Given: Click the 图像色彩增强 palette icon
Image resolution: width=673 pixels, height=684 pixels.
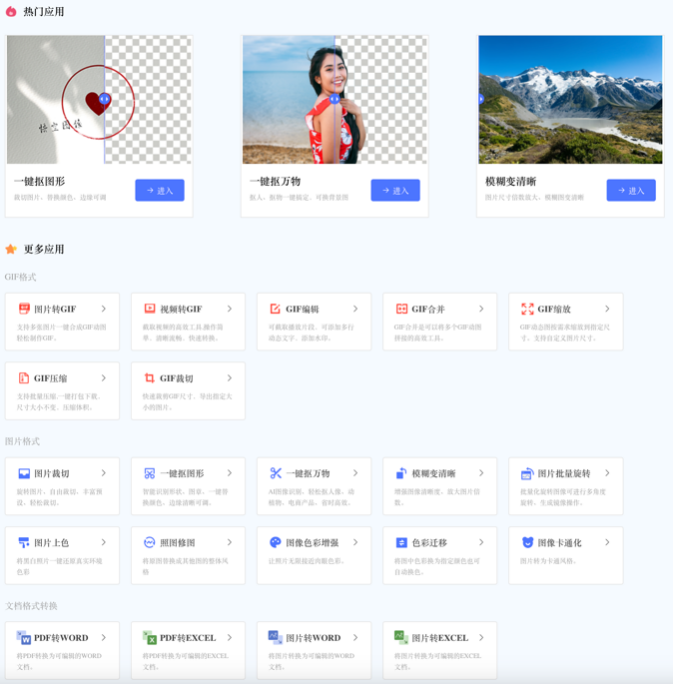Looking at the screenshot, I should (x=275, y=542).
